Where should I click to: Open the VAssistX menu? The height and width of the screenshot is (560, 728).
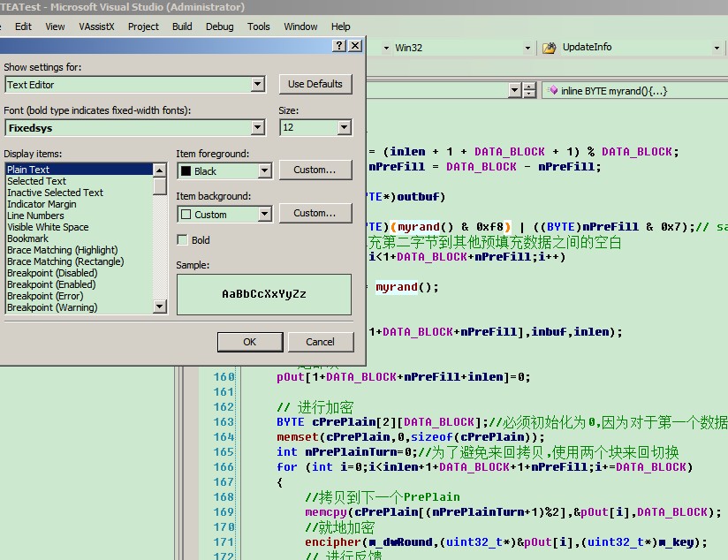[x=96, y=26]
